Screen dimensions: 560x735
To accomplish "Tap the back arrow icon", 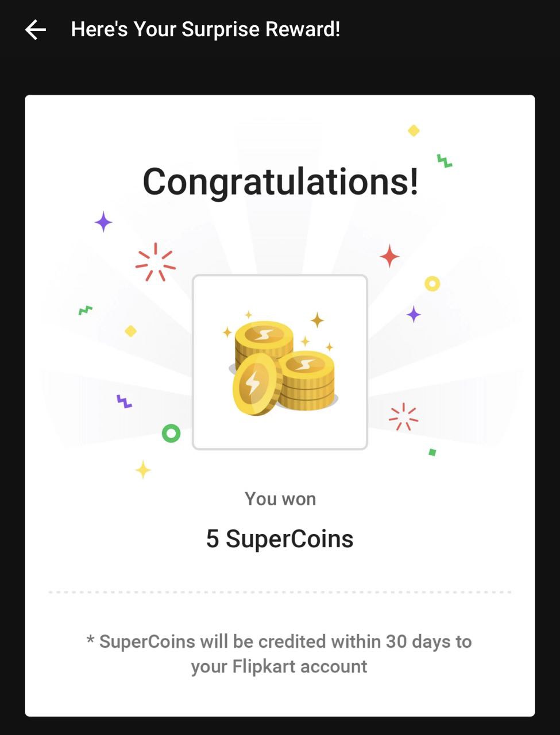I will coord(36,30).
